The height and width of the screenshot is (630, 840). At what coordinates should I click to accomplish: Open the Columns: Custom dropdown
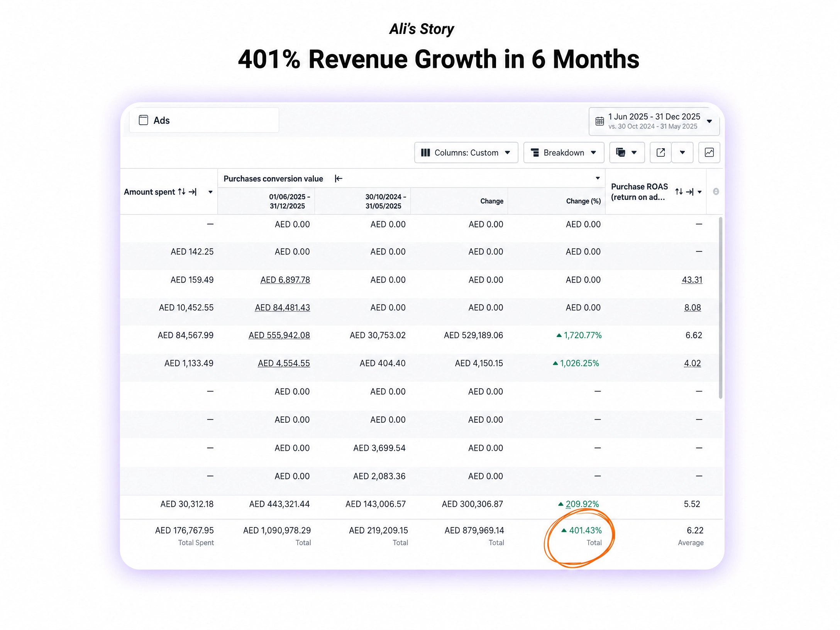(x=466, y=152)
